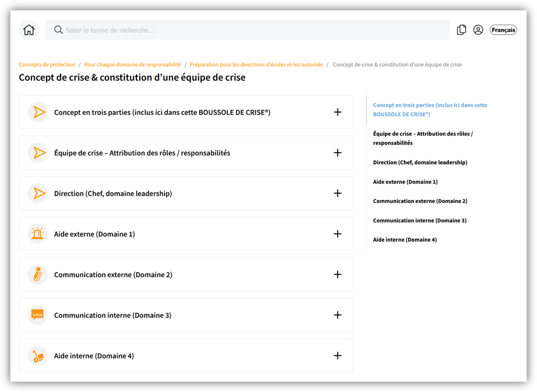
Task: Click the last breadcrumb Concept de crise
Action: pyautogui.click(x=397, y=64)
